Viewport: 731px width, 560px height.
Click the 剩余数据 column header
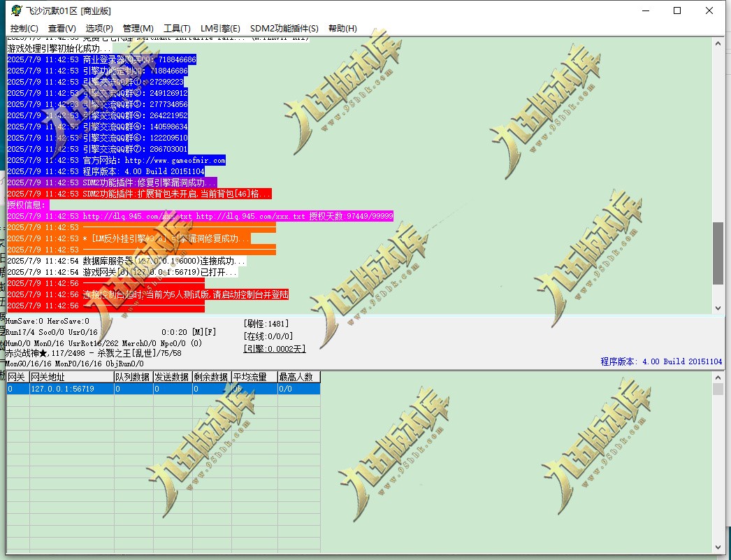click(x=212, y=377)
